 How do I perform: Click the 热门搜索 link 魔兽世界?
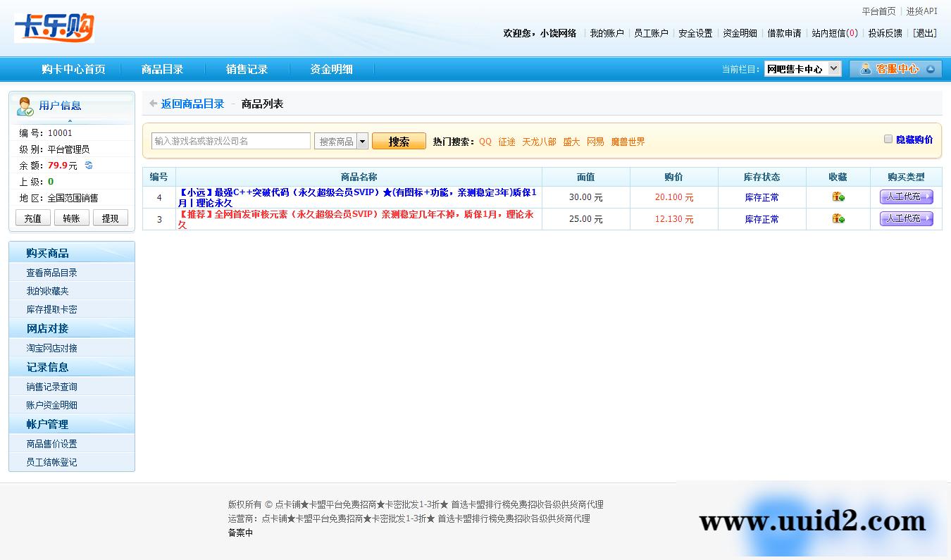(x=628, y=141)
